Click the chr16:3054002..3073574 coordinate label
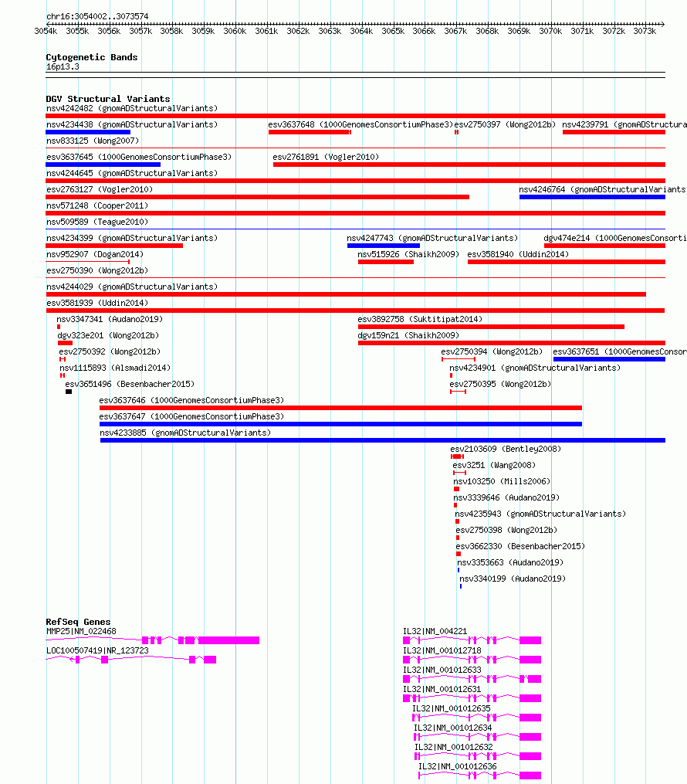 click(97, 16)
